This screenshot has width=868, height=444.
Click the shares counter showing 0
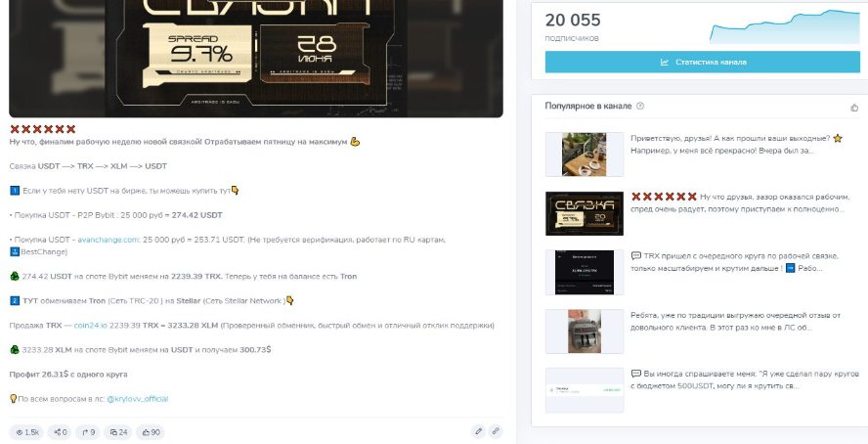[x=61, y=432]
